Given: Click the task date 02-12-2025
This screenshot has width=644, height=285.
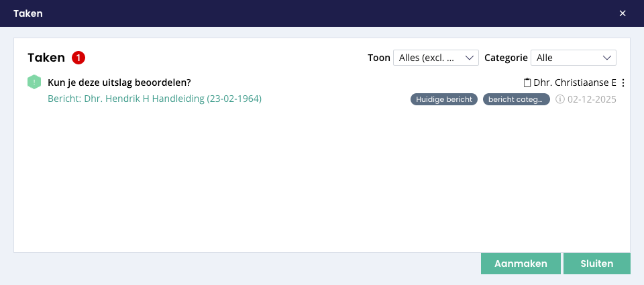Looking at the screenshot, I should point(592,99).
